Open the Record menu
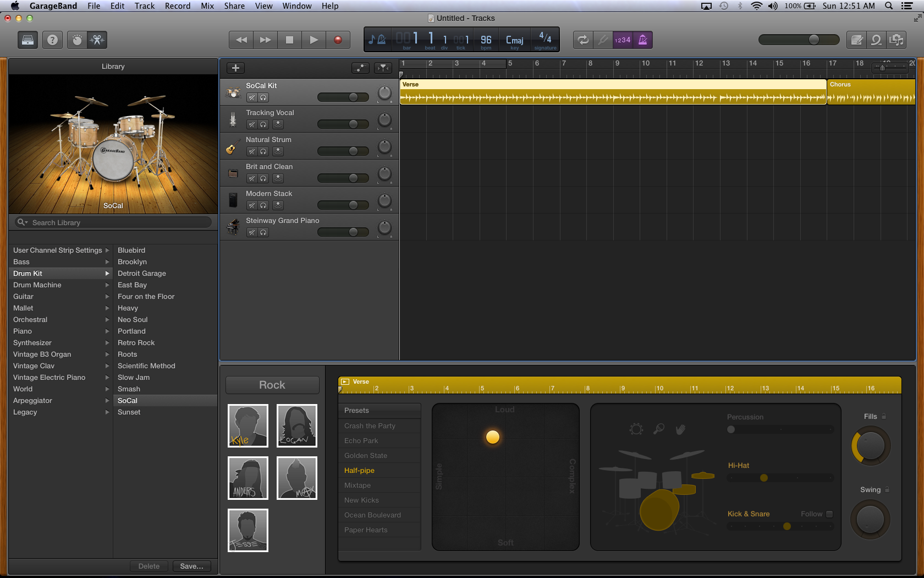Viewport: 924px width, 578px height. (178, 6)
